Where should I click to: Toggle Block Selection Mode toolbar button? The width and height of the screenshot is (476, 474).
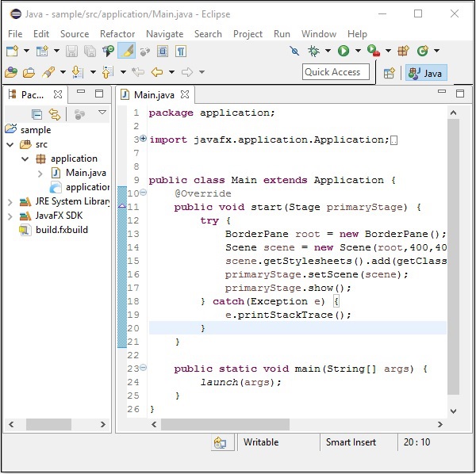(x=163, y=51)
